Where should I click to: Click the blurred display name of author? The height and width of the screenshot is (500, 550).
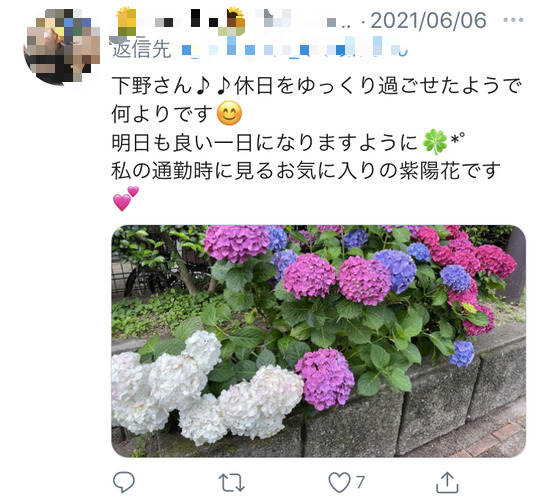233,20
